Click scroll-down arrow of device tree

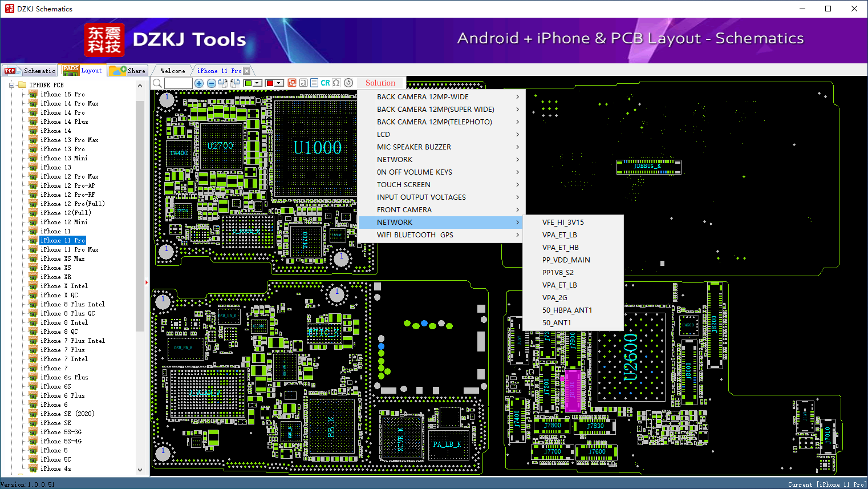[x=140, y=470]
